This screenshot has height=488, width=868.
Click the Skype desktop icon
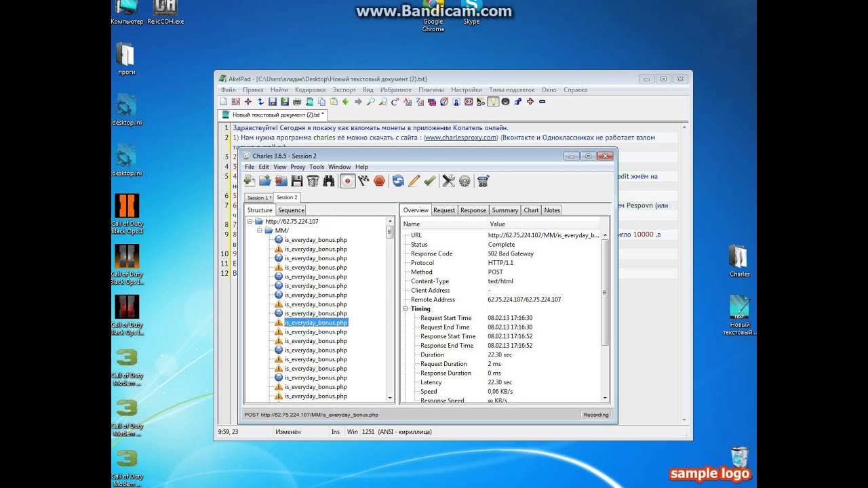point(471,14)
